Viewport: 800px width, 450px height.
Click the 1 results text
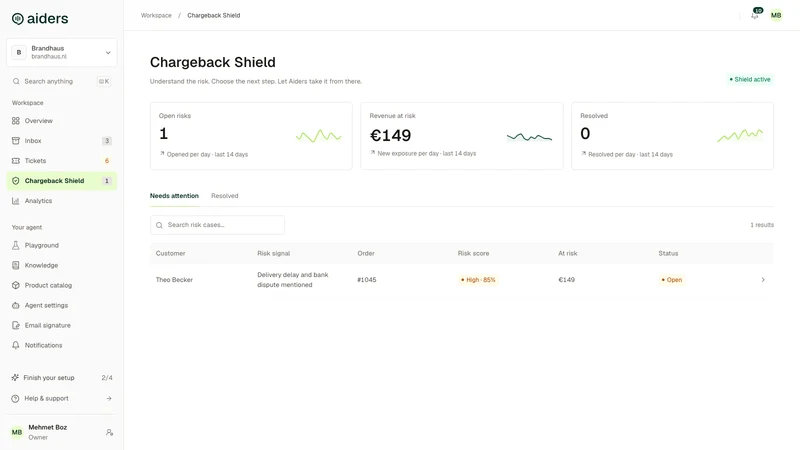(x=762, y=225)
